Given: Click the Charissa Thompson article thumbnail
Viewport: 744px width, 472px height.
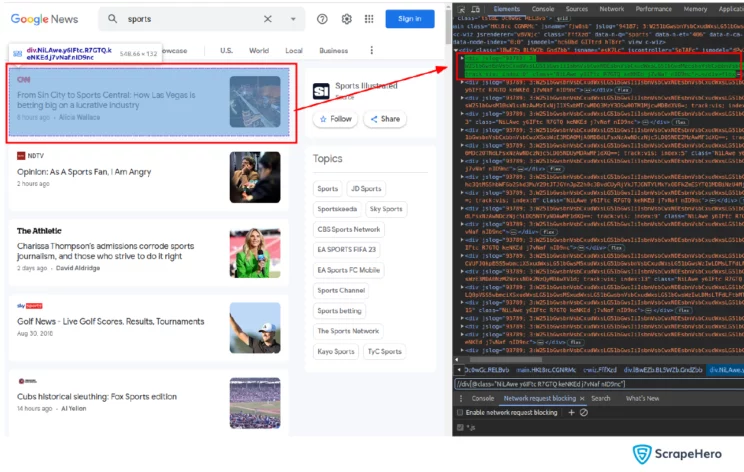Looking at the screenshot, I should (x=255, y=252).
